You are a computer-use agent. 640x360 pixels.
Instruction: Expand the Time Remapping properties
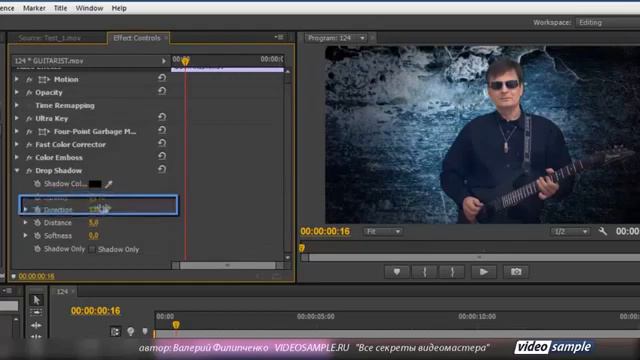pyautogui.click(x=16, y=105)
